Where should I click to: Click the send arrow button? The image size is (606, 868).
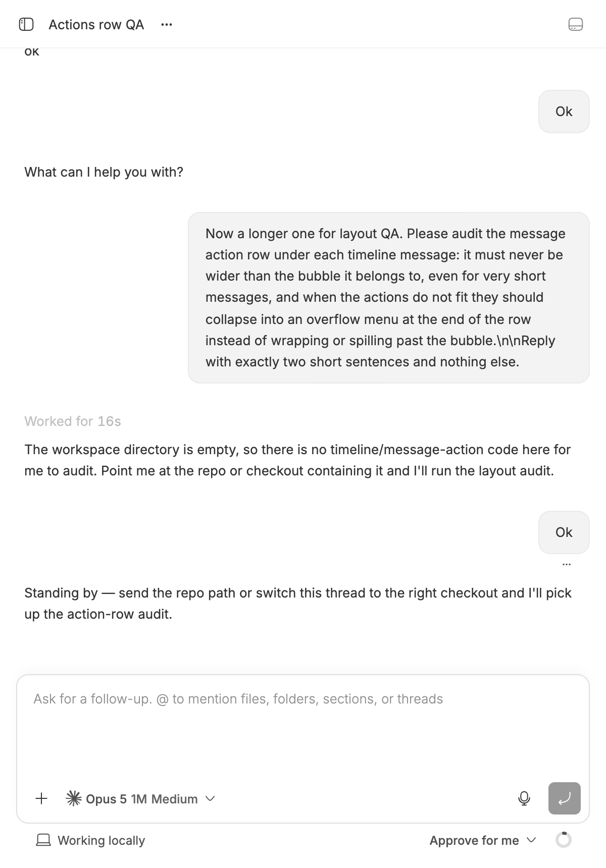pyautogui.click(x=565, y=798)
